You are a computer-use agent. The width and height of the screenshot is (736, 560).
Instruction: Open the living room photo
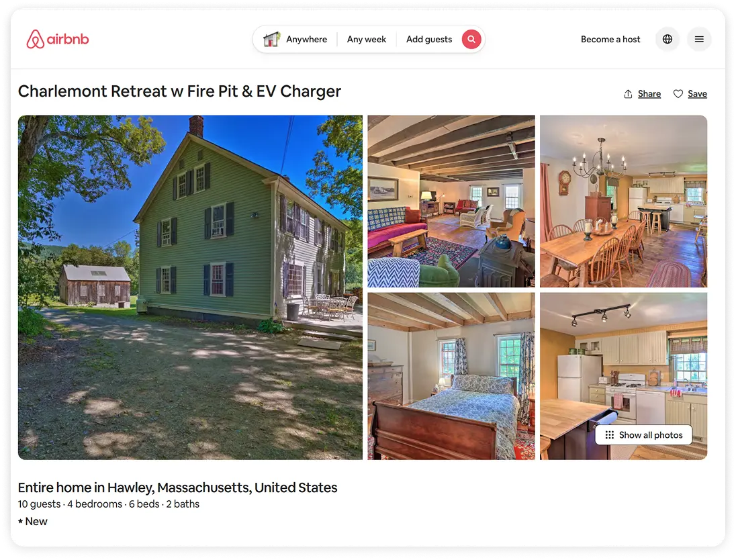[x=451, y=201]
